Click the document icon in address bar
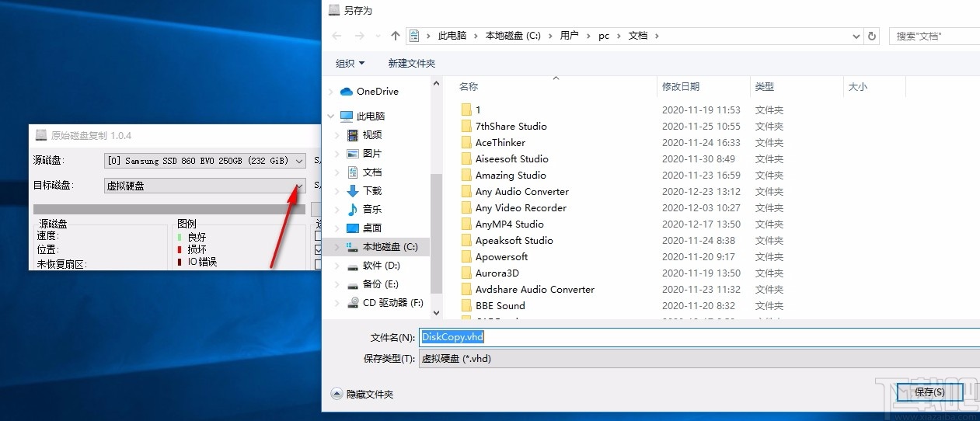This screenshot has width=980, height=421. [x=415, y=36]
